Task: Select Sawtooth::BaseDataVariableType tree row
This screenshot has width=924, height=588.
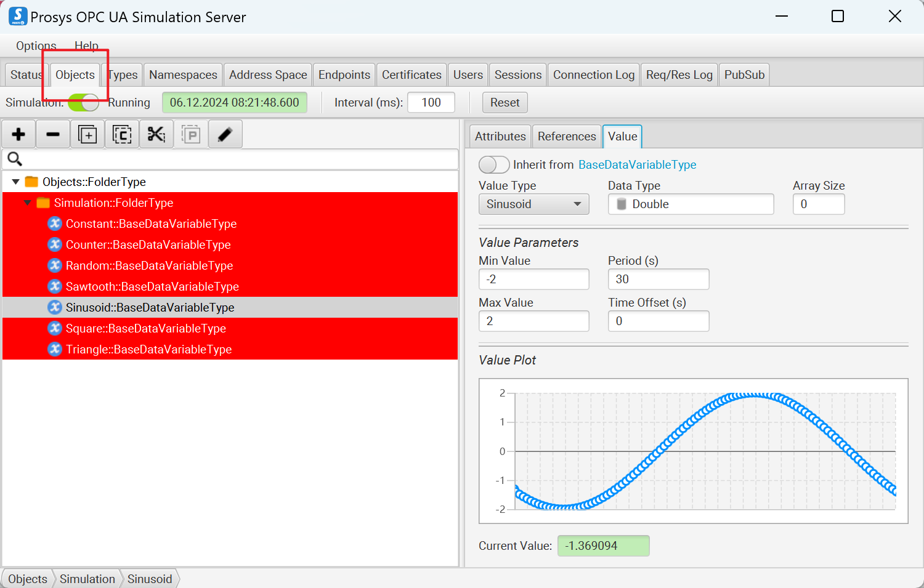Action: point(230,286)
